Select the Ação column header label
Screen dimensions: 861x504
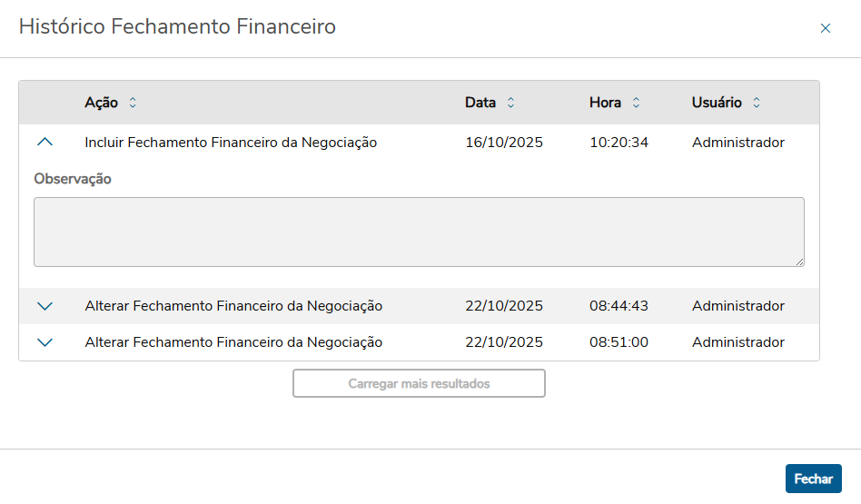point(101,103)
